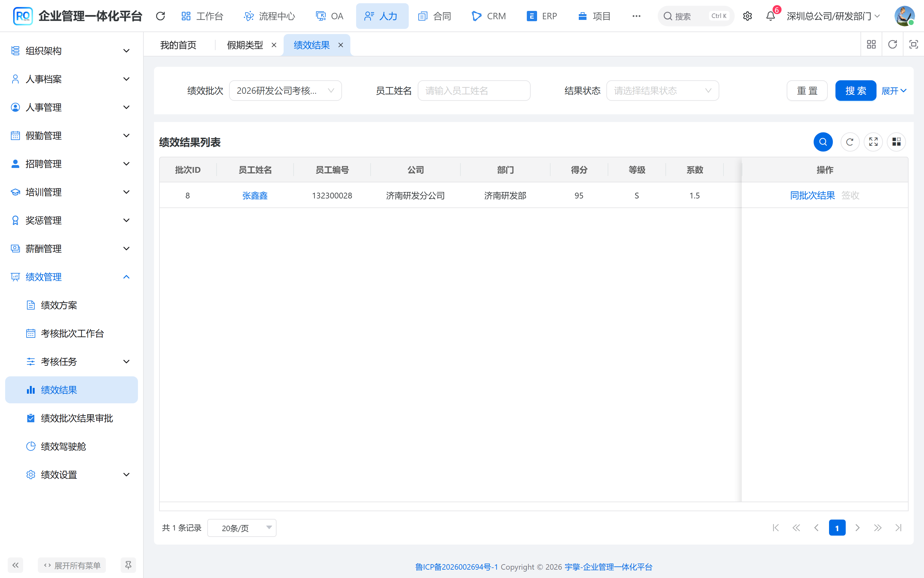
Task: Open the notifications bell with badge 6
Action: (x=771, y=16)
